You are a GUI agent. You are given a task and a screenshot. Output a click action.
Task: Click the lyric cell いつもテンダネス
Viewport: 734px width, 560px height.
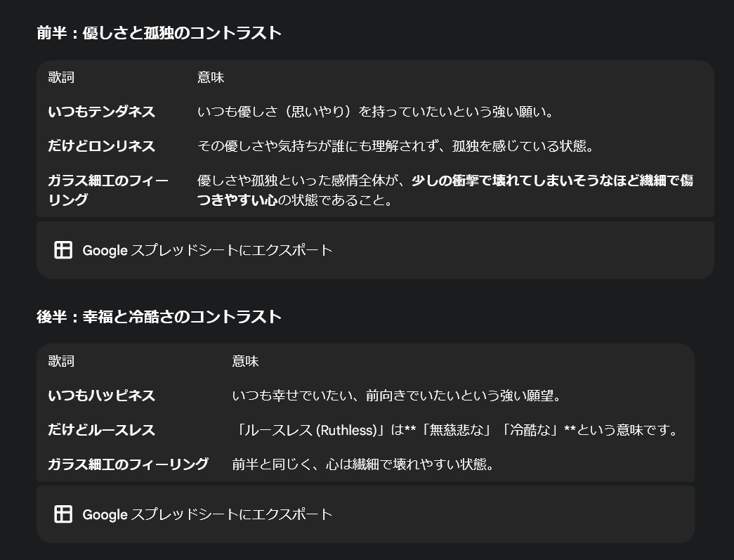point(102,112)
